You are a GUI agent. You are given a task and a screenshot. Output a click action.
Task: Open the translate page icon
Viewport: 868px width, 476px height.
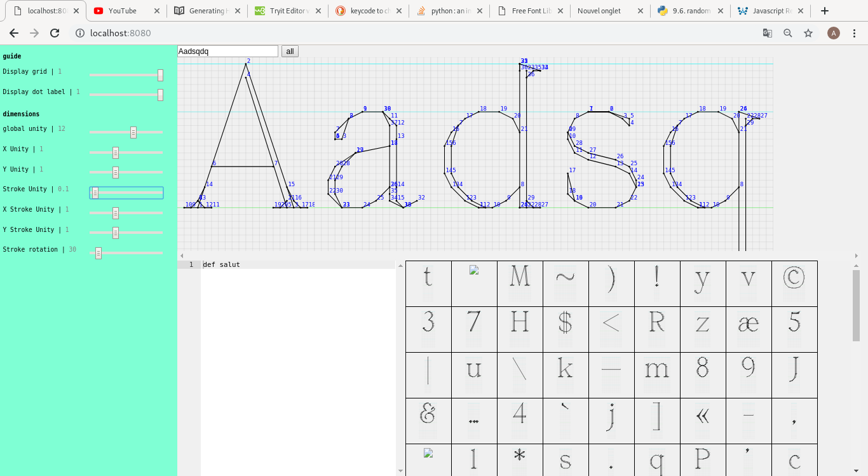coord(768,33)
